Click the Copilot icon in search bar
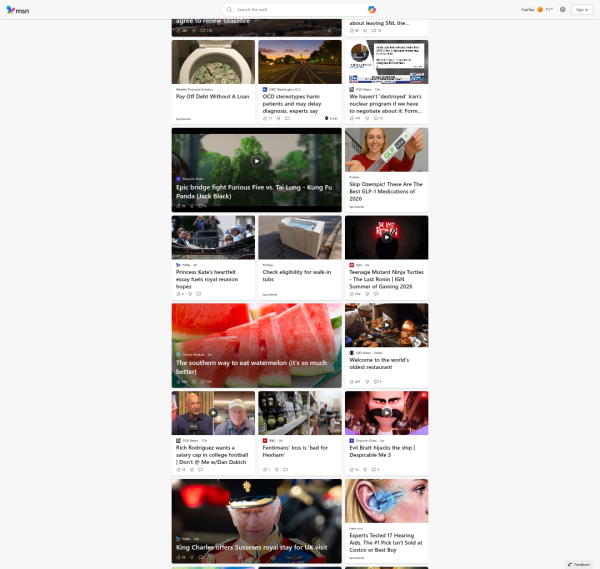This screenshot has height=569, width=600. 371,10
